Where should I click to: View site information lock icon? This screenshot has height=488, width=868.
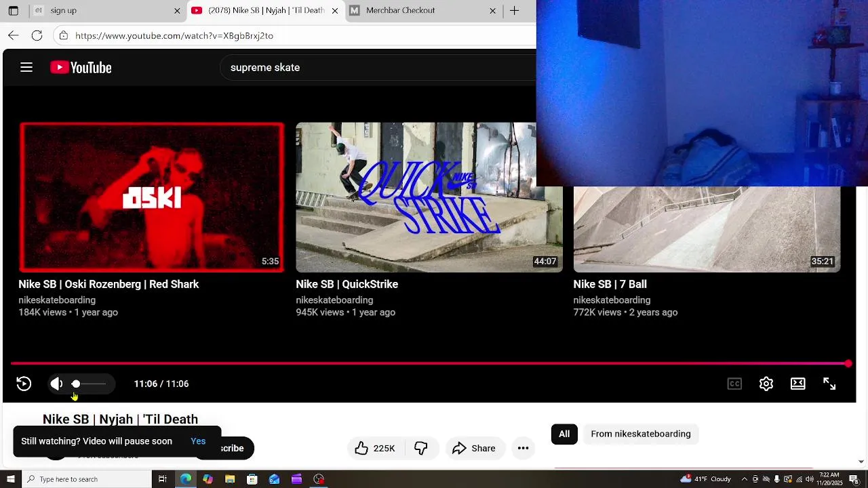point(64,35)
